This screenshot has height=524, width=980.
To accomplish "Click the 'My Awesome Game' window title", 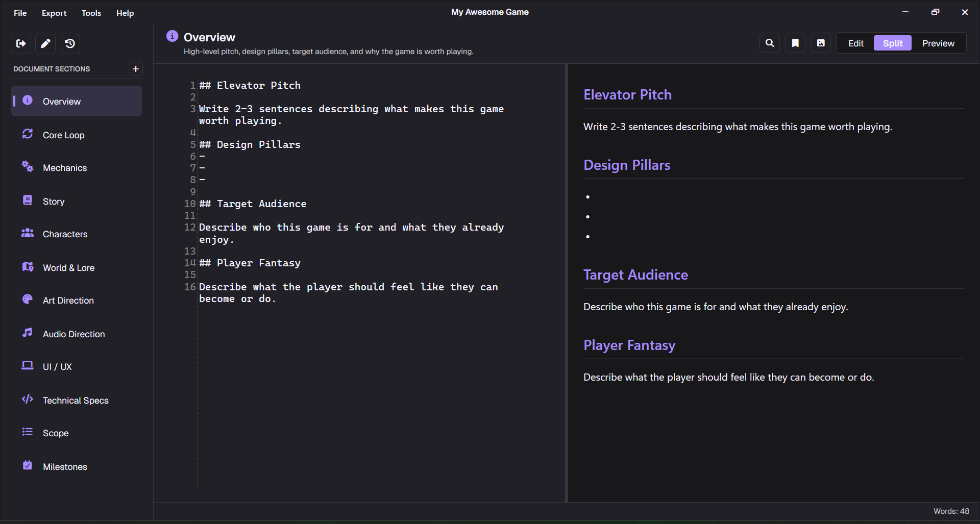I will click(x=490, y=12).
